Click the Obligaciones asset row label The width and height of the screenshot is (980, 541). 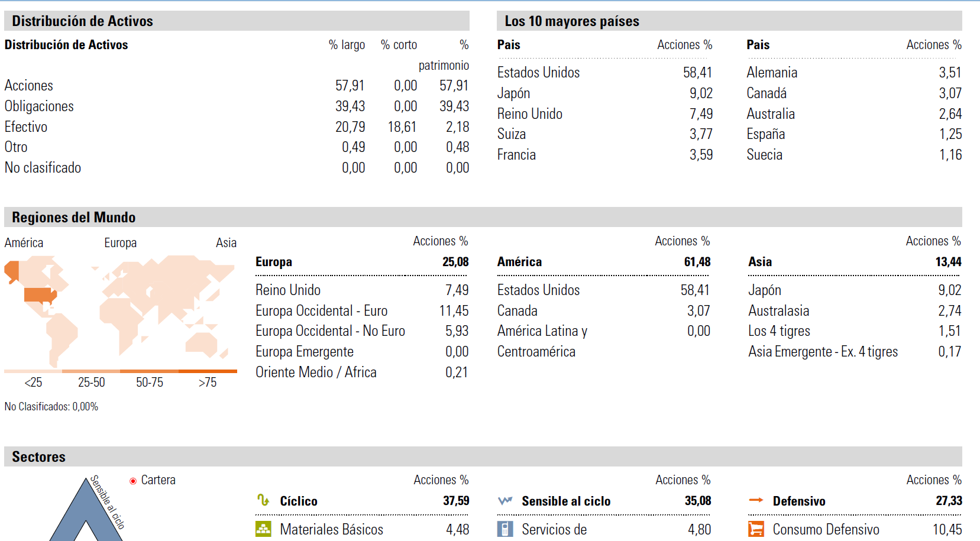(39, 106)
